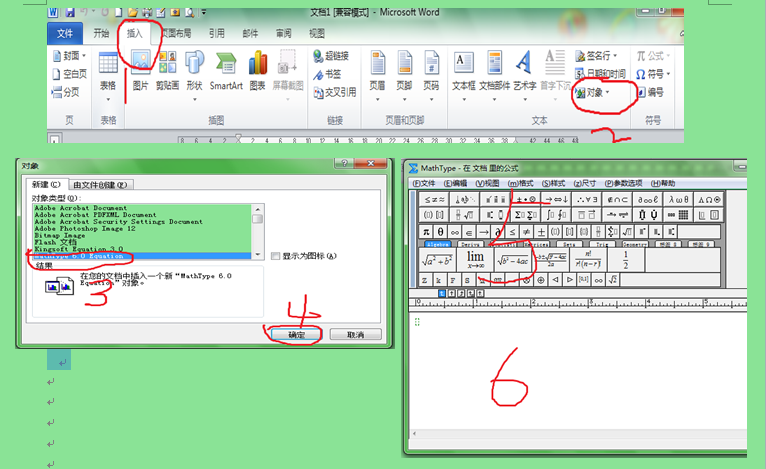
Task: Click the ± symbol in MathType small bar
Action: click(541, 232)
